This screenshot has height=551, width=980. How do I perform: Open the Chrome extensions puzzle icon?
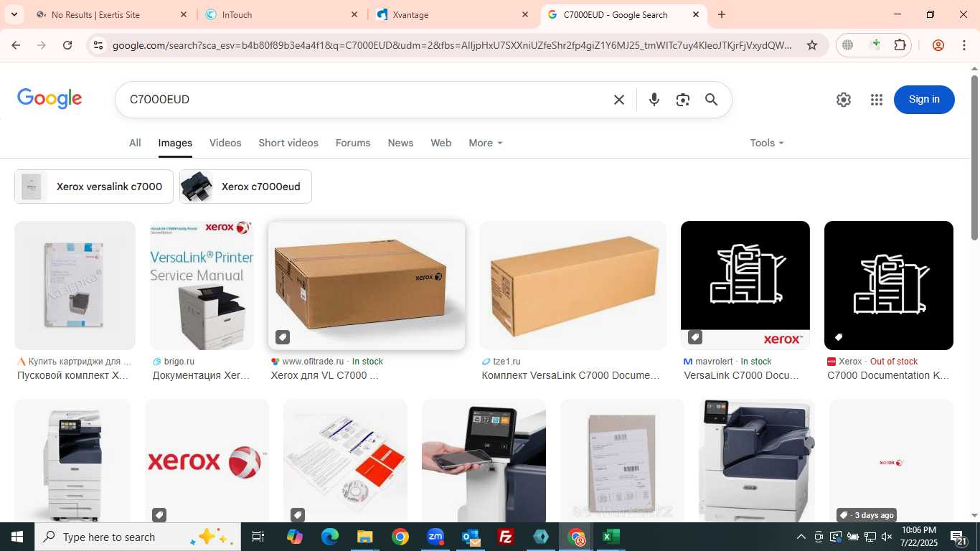pyautogui.click(x=900, y=45)
